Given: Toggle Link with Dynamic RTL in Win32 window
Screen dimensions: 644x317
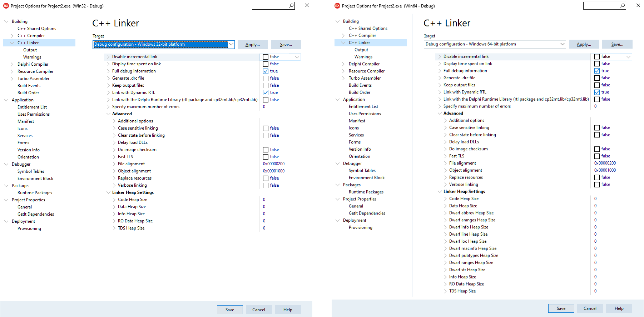Looking at the screenshot, I should (x=266, y=92).
